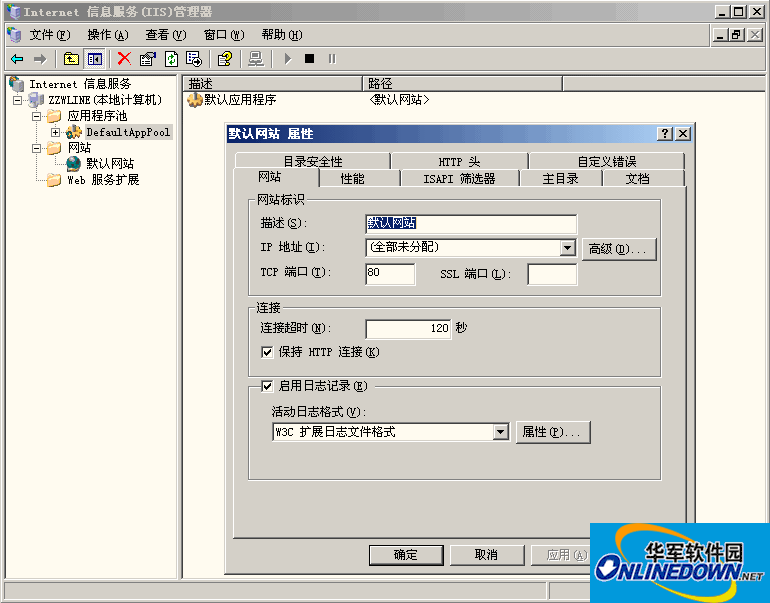Click the TCP 端口 field

click(390, 274)
